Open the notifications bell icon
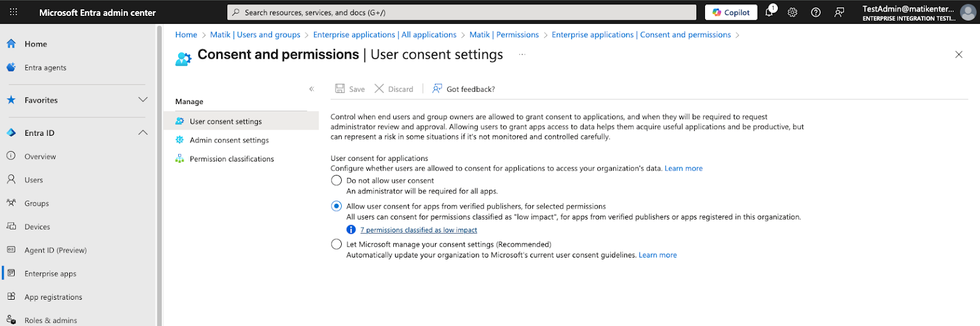Screen dimensions: 980x326 coord(769,12)
